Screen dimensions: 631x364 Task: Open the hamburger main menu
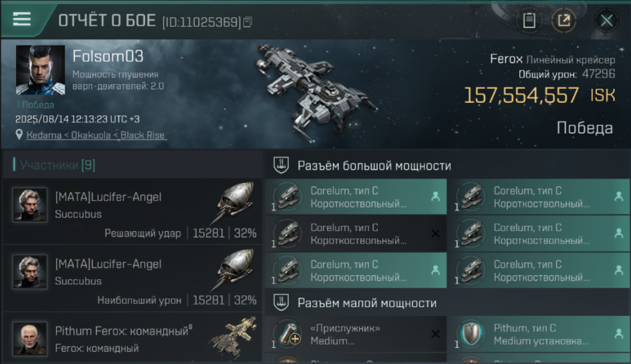[x=21, y=19]
